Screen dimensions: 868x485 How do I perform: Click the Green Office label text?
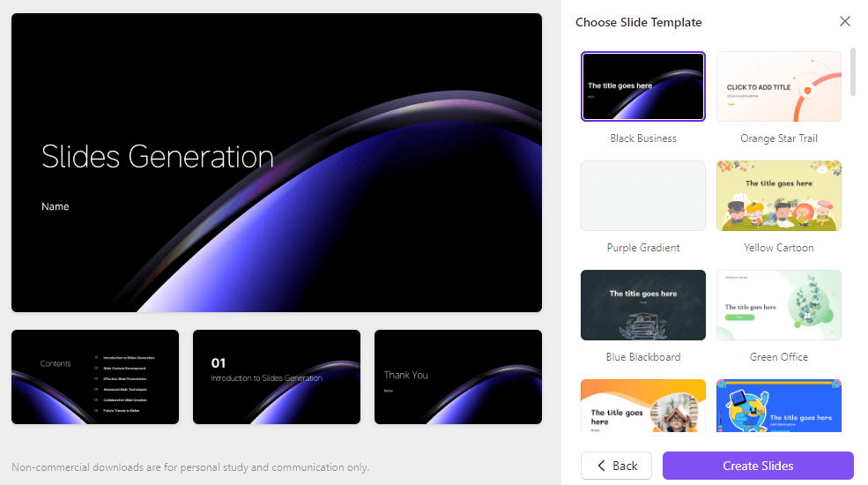tap(779, 357)
